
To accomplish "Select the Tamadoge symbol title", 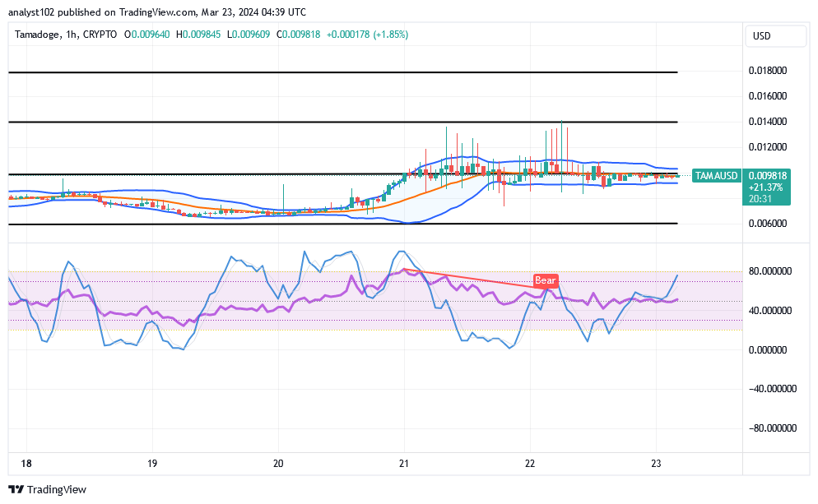I will point(38,35).
